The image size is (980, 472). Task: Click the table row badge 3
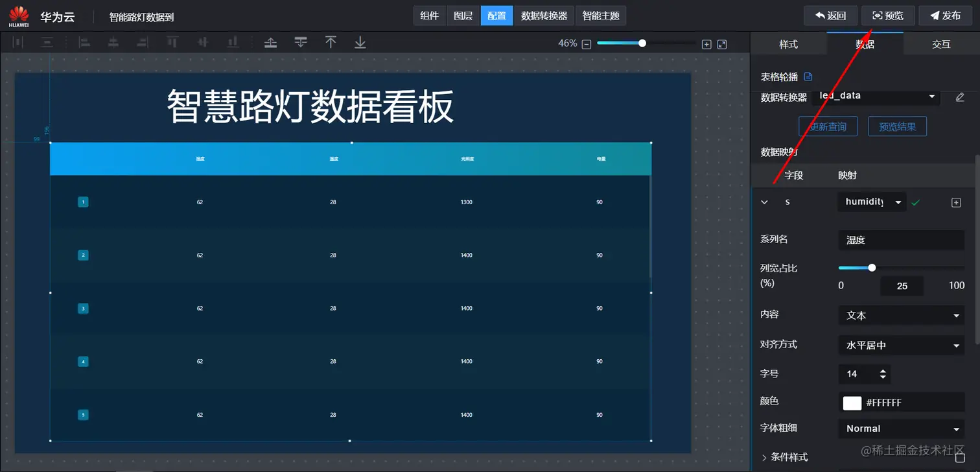[83, 309]
